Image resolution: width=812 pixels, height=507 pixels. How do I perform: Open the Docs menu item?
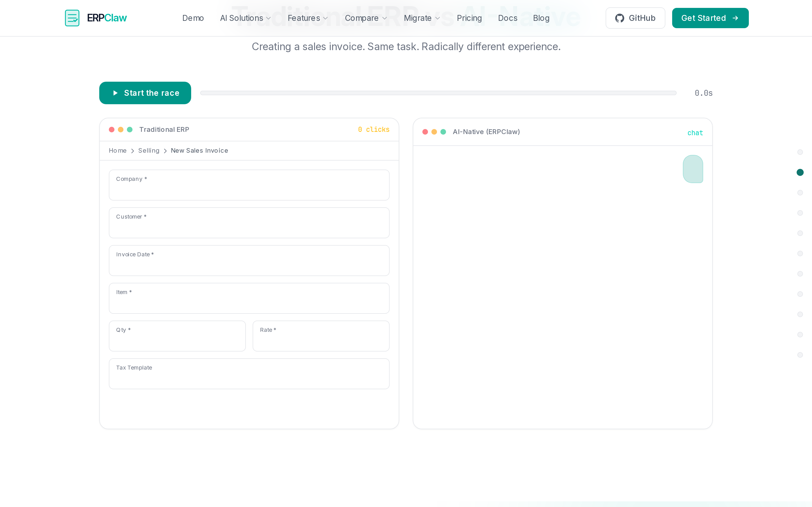508,18
